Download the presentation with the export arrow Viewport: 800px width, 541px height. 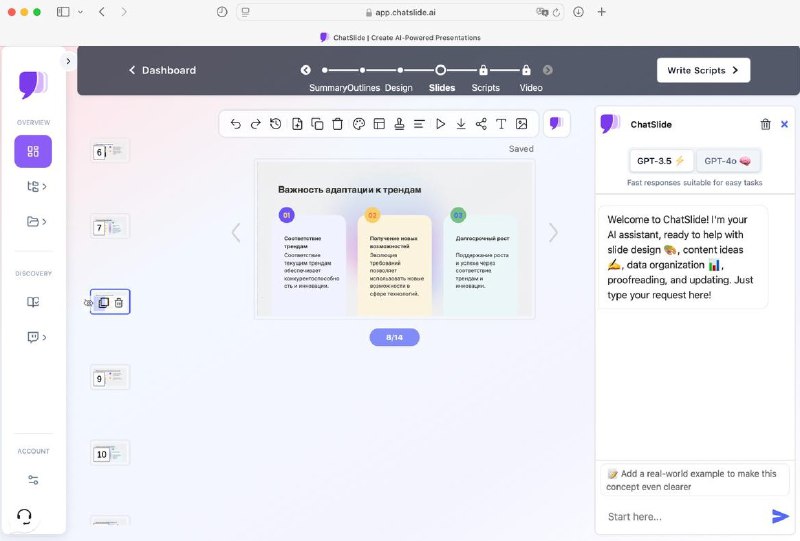[461, 124]
